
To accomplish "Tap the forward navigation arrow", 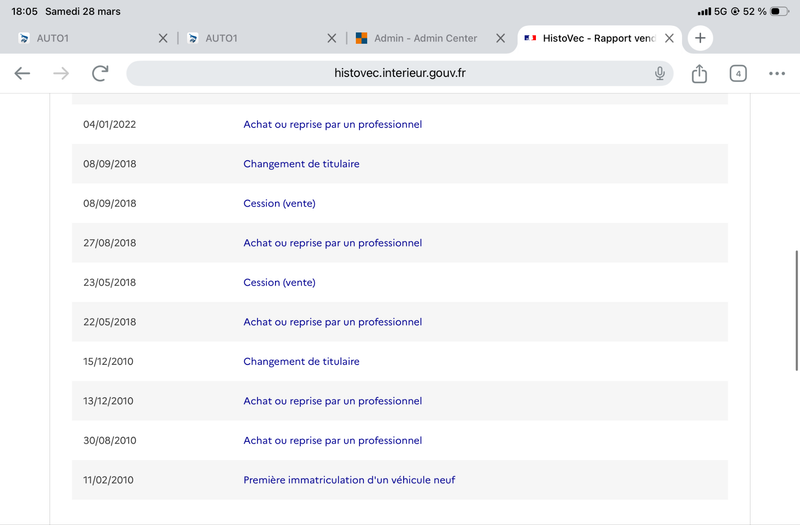I will pyautogui.click(x=61, y=73).
